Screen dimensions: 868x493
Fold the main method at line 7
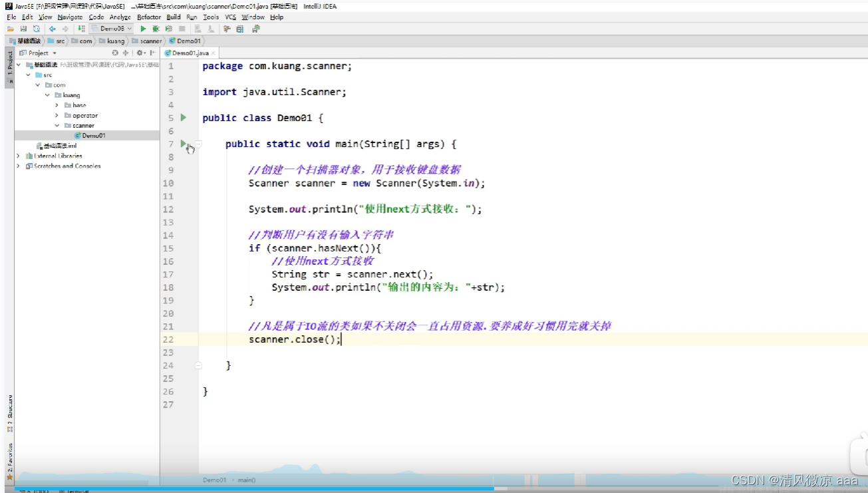[x=198, y=144]
